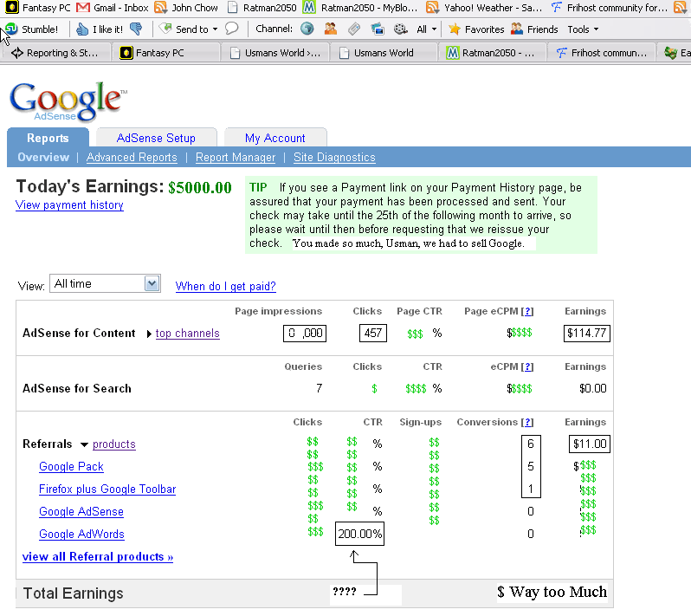Click the $11.00 referrals earnings value

click(590, 444)
